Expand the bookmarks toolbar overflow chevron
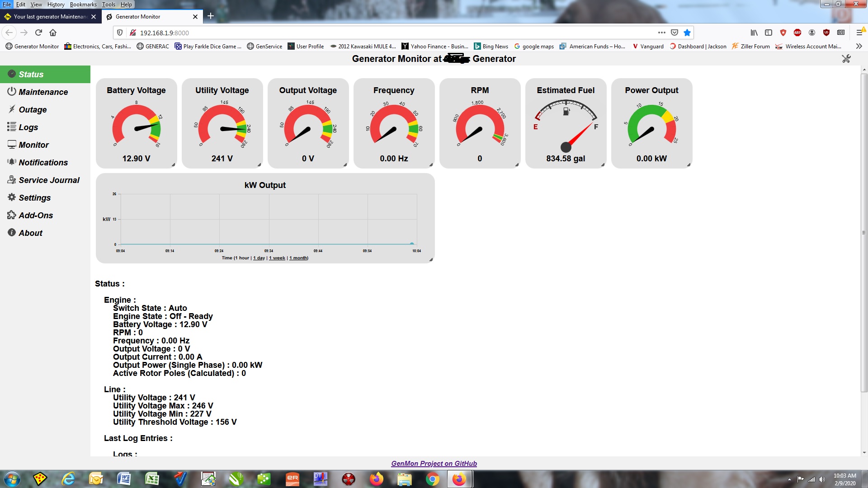 tap(859, 46)
